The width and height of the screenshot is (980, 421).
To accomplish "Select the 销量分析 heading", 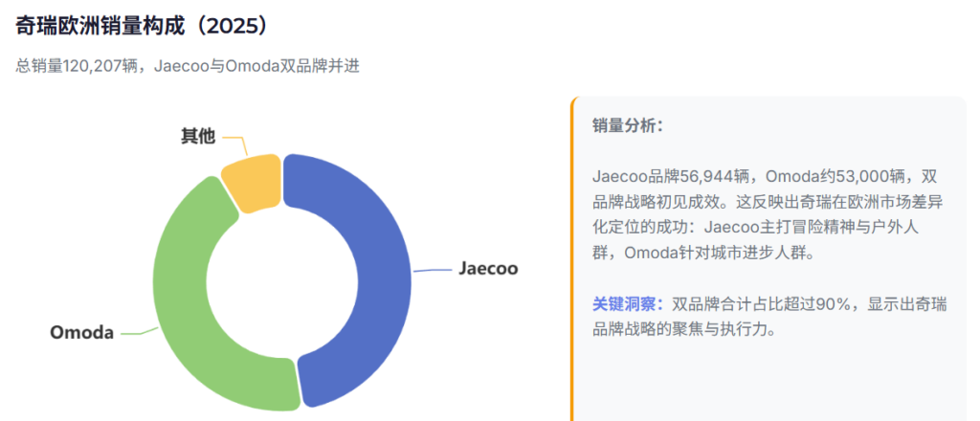I will tap(628, 125).
